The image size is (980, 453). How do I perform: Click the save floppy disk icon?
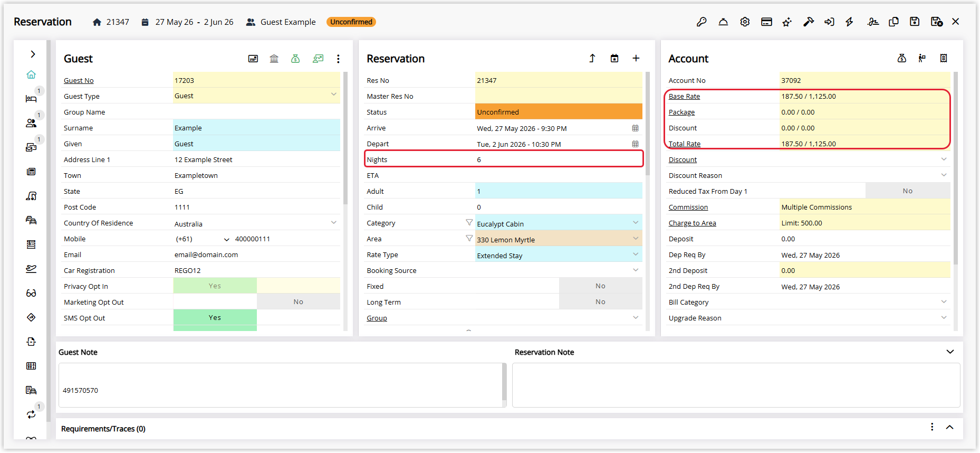(x=915, y=22)
